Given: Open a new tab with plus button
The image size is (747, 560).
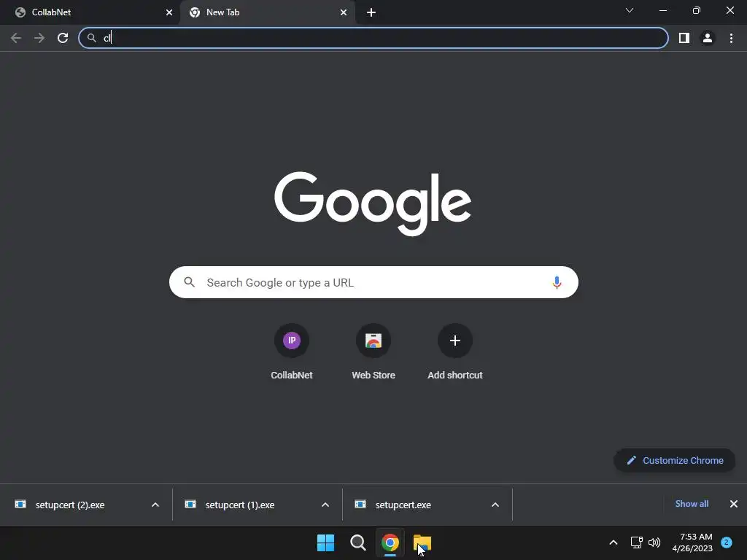Looking at the screenshot, I should pyautogui.click(x=371, y=12).
